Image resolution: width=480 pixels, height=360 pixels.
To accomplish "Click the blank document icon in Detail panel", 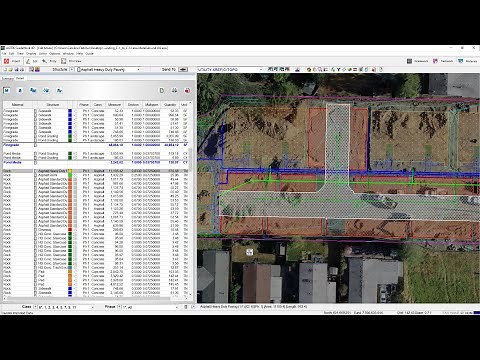I will point(162,90).
